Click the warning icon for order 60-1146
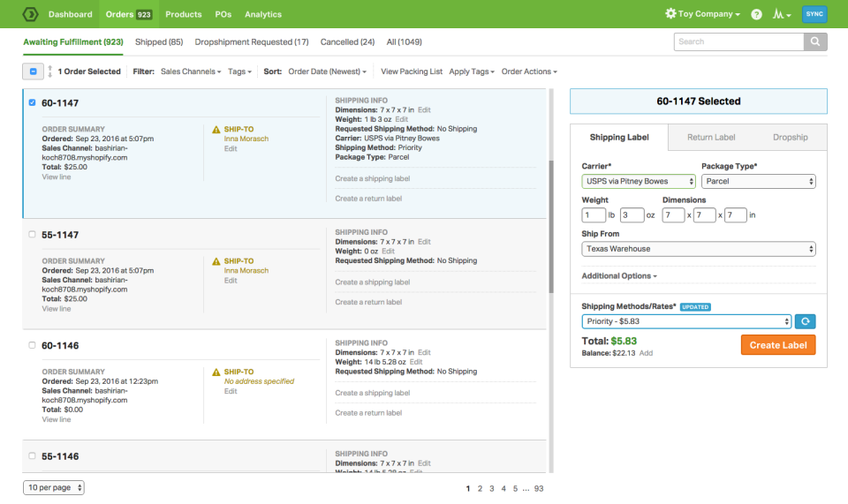 coord(216,372)
